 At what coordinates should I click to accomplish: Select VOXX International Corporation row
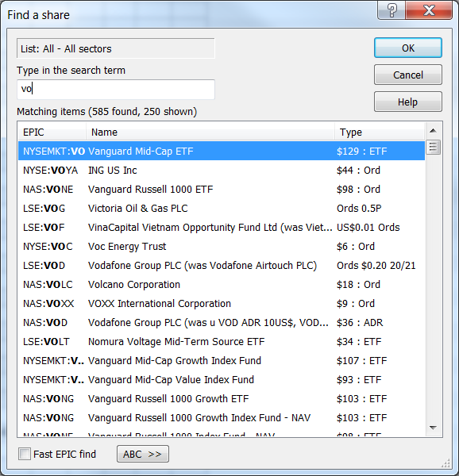[x=222, y=303]
